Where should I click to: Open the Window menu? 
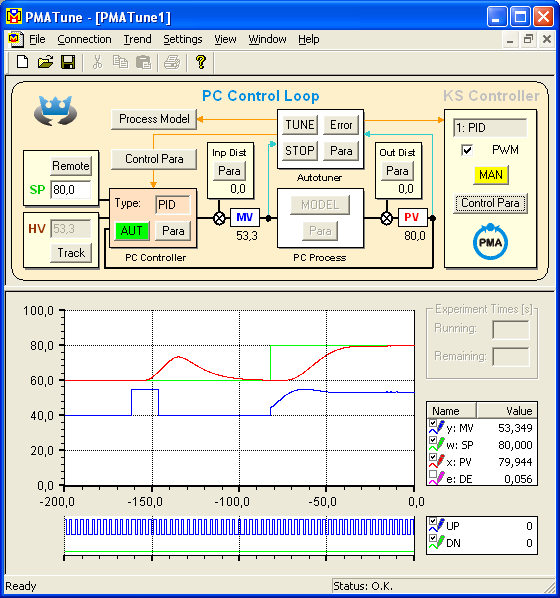pos(267,39)
